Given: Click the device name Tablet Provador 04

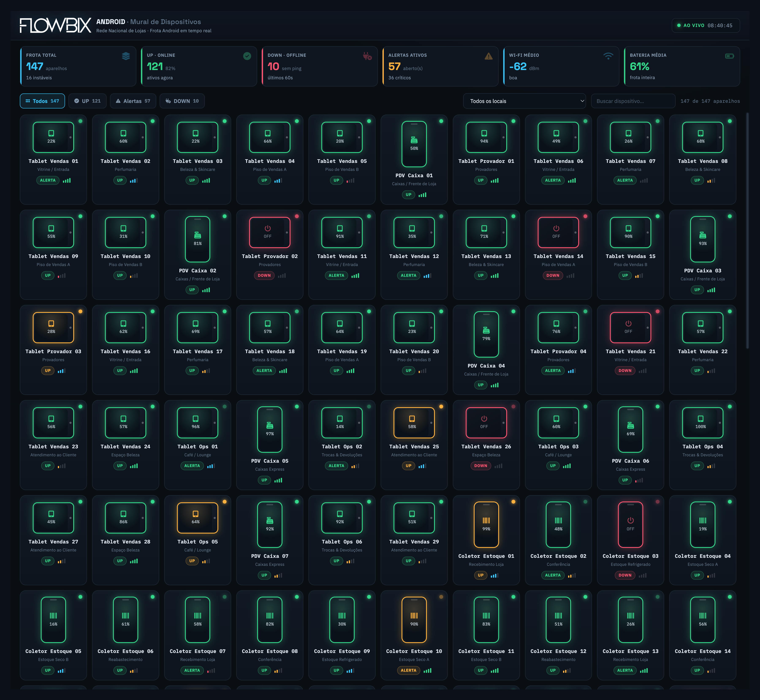Looking at the screenshot, I should pyautogui.click(x=558, y=351).
